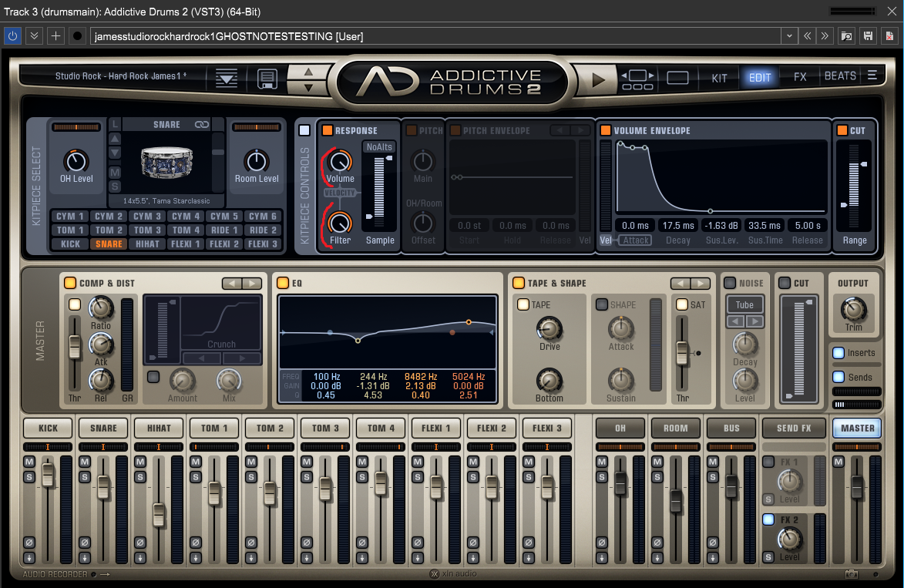Toggle the COMP & DIST section
Screen dimensions: 904x588
click(70, 283)
